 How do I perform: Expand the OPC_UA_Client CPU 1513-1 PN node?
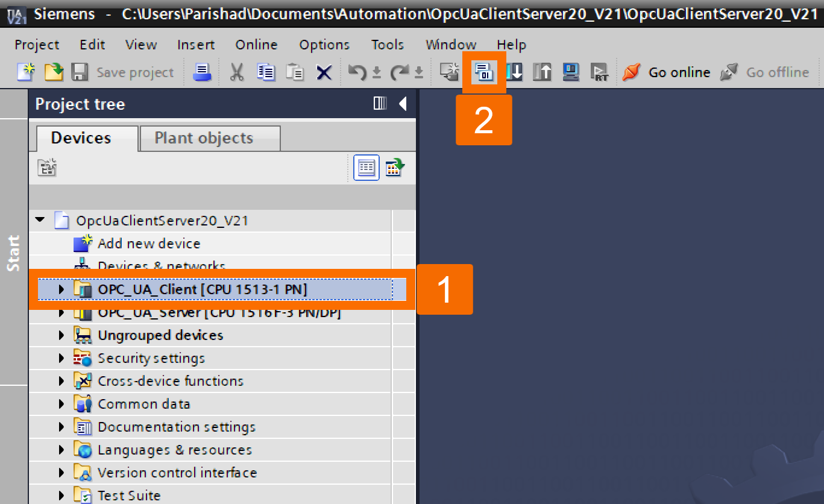pyautogui.click(x=61, y=289)
